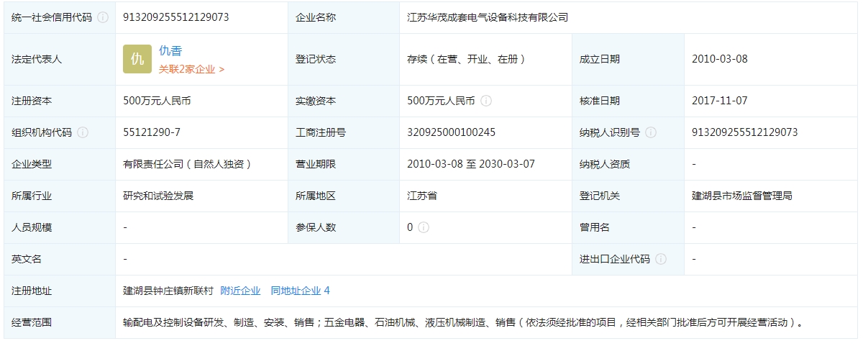Click the 所属行业 value 研究和试验发展
The height and width of the screenshot is (346, 868).
click(x=158, y=196)
